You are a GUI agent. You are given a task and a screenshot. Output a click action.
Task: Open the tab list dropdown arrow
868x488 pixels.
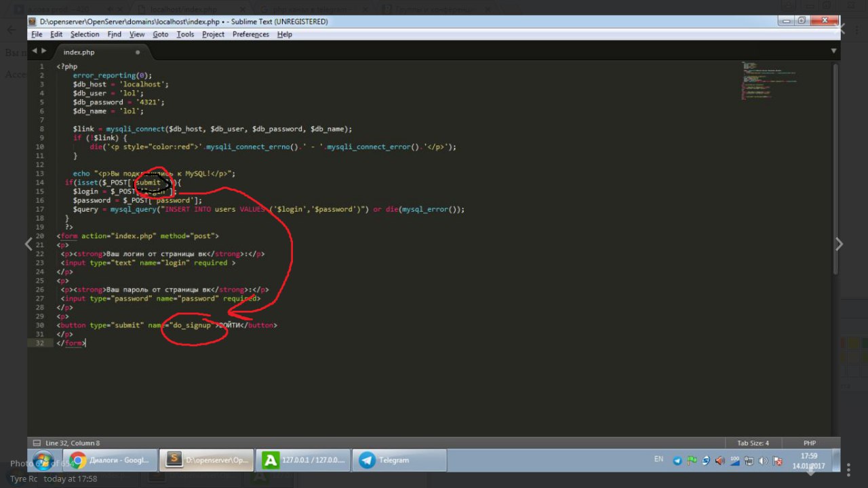tap(833, 51)
